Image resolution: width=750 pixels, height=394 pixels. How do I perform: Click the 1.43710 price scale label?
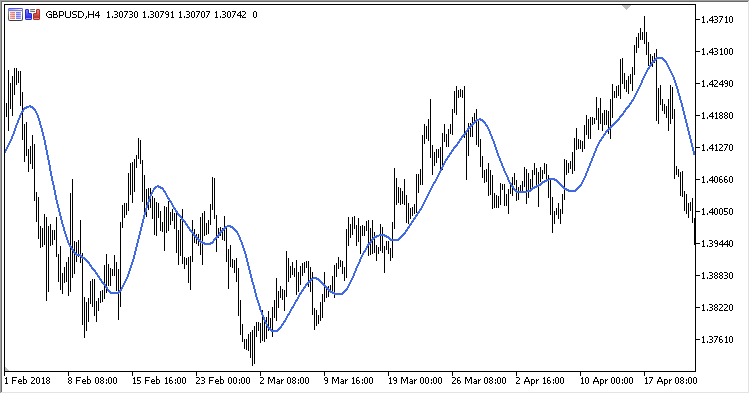click(717, 20)
